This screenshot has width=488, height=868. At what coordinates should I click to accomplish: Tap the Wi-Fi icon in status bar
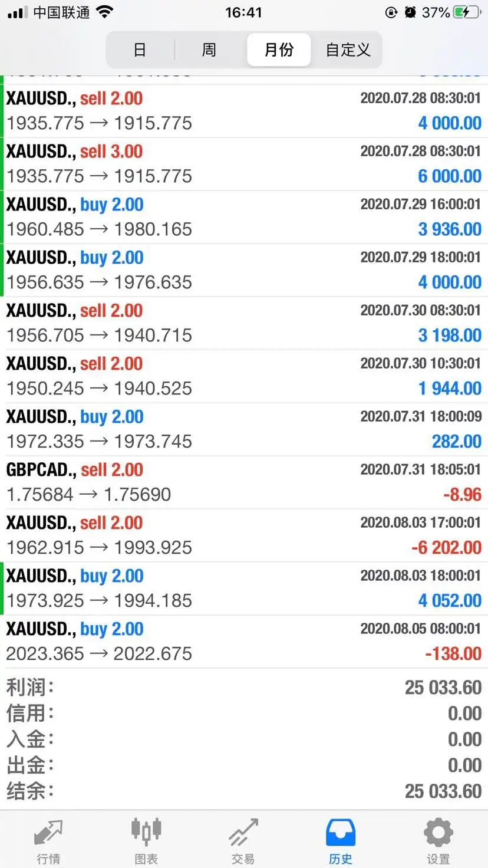(x=104, y=12)
